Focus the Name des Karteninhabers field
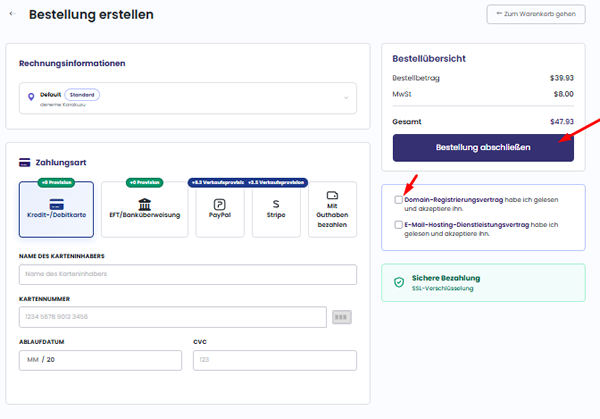600x419 pixels. (188, 274)
